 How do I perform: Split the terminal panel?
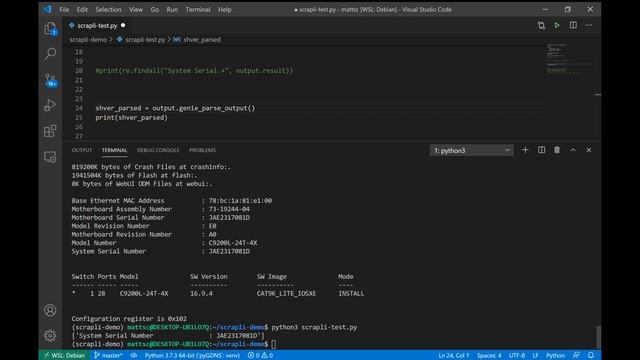click(541, 150)
